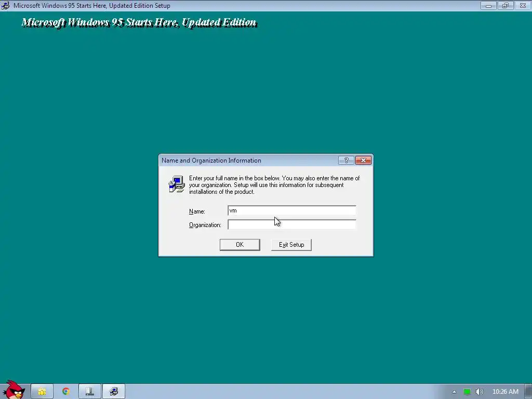Open the volume speaker tray icon

(479, 392)
